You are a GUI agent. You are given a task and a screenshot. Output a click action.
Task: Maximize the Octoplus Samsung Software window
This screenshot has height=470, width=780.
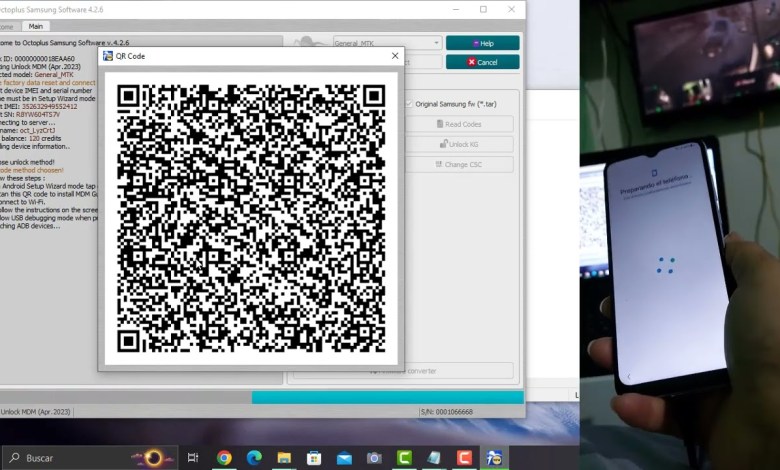click(484, 9)
